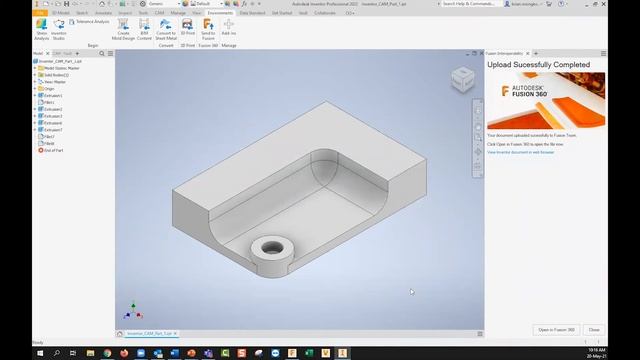640x360 pixels.
Task: Click the Open in Fusion 360 button
Action: [556, 329]
